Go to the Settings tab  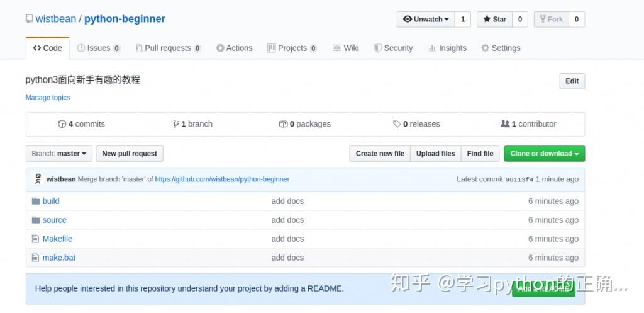click(501, 48)
